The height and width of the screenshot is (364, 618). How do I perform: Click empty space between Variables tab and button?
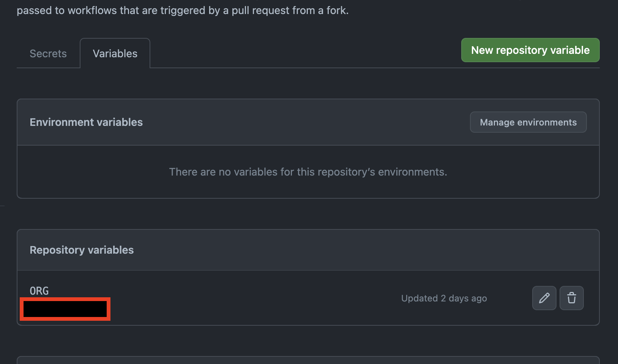[304, 53]
